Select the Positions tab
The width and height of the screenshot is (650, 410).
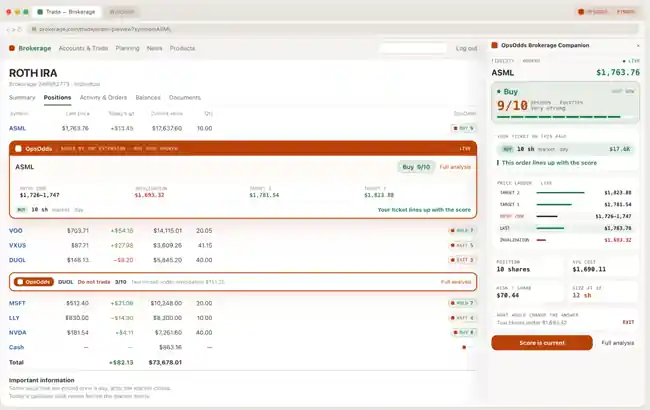tap(57, 97)
